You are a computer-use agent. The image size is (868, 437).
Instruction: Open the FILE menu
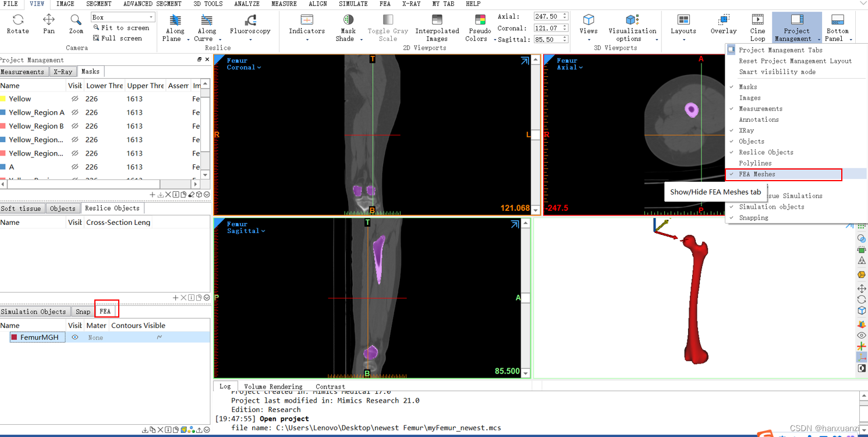(10, 3)
